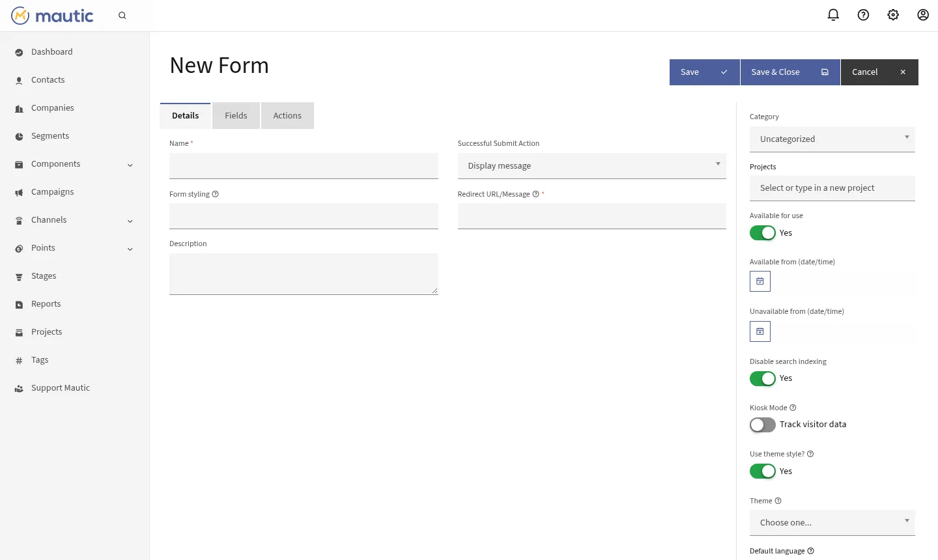Click the Form styling help icon
Viewport: 938px width, 560px height.
point(216,194)
